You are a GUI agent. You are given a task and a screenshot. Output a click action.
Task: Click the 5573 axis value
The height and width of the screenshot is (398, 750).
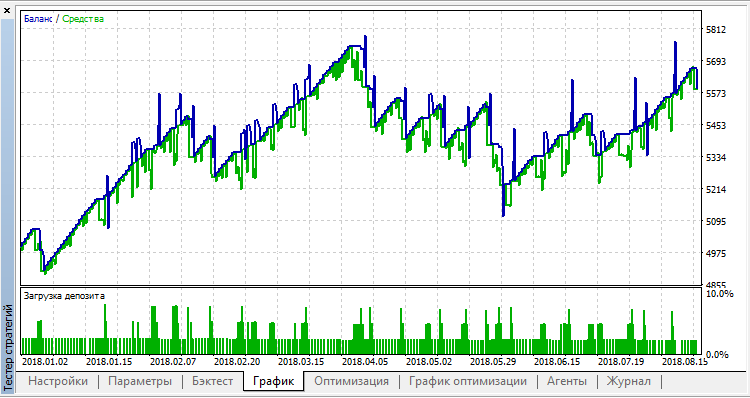(717, 94)
